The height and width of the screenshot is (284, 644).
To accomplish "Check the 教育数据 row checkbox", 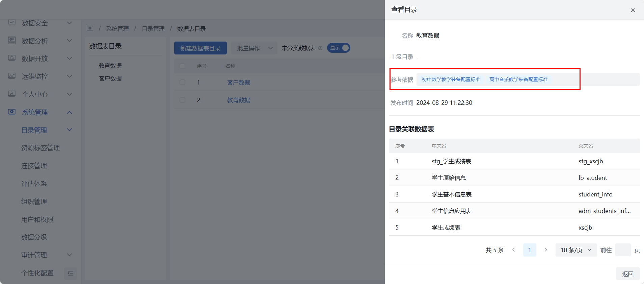I will 182,100.
